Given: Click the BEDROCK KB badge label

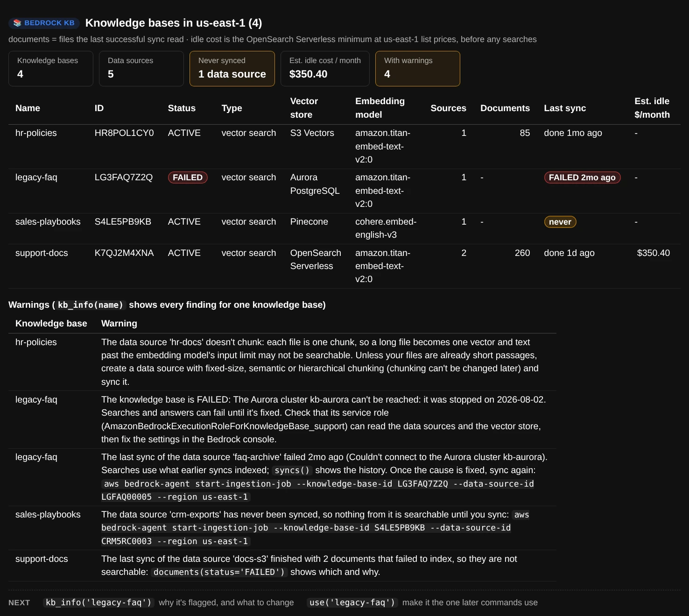Looking at the screenshot, I should coord(49,23).
